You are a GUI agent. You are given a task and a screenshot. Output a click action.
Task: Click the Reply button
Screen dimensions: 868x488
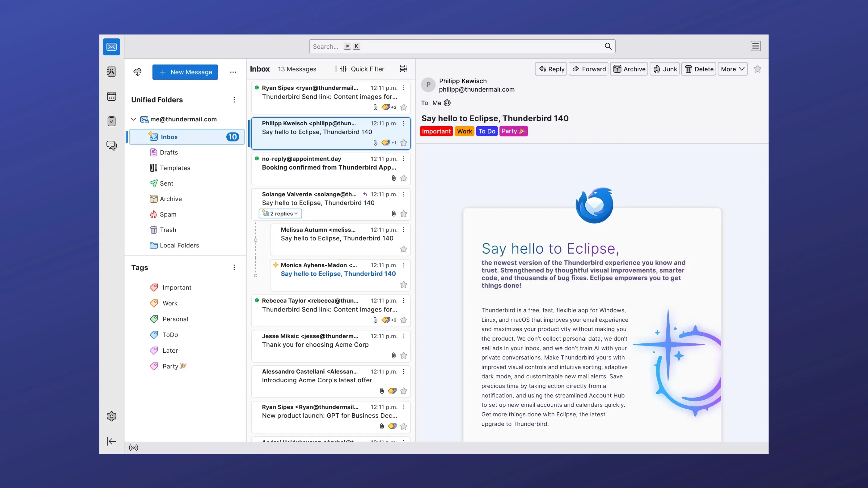pos(551,69)
